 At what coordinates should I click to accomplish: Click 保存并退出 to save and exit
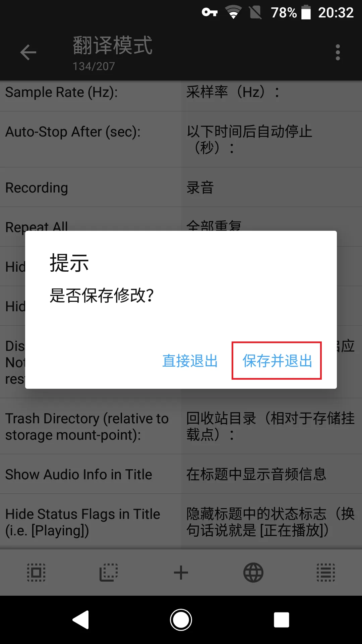[x=277, y=361]
